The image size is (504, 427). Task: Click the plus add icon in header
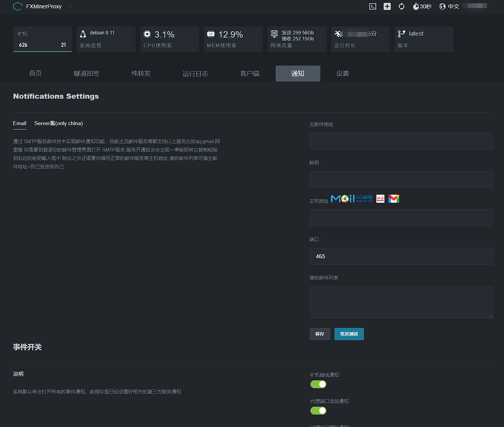pos(387,6)
